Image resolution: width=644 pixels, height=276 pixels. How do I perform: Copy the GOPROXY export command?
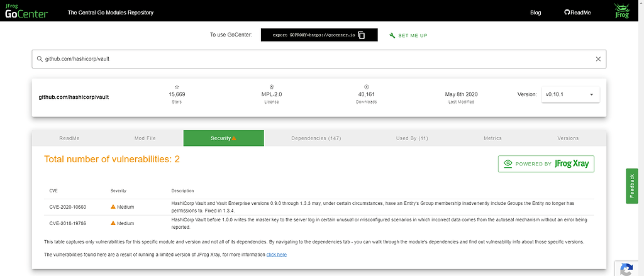(361, 35)
